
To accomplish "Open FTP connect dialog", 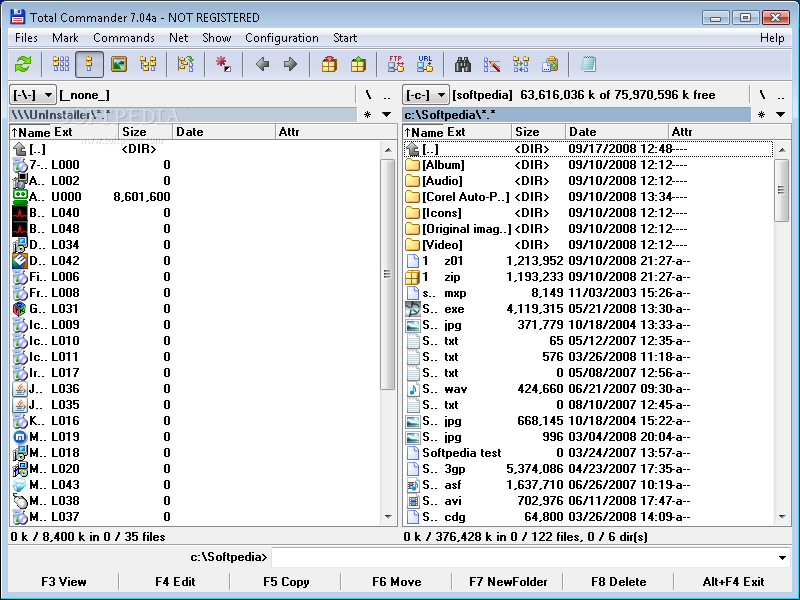I will (396, 64).
